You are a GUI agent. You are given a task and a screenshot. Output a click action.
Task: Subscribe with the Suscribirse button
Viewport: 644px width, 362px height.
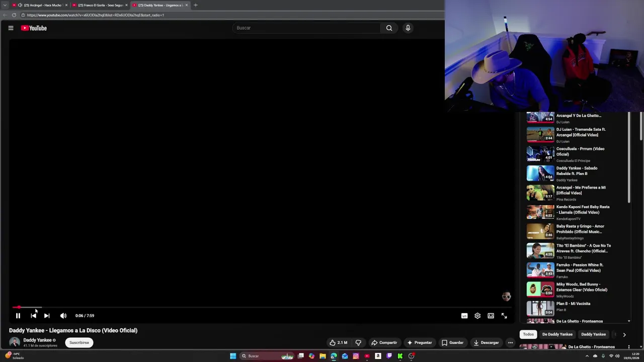pyautogui.click(x=79, y=343)
